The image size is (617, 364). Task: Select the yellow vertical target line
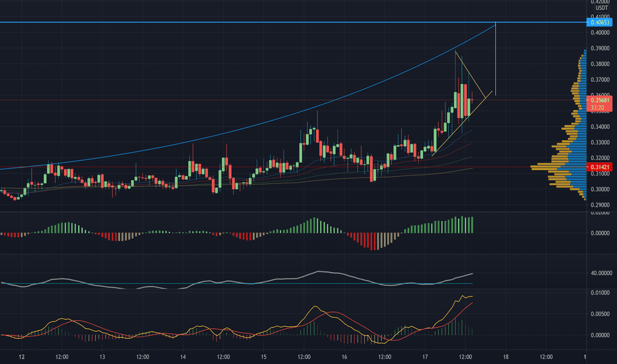tap(495, 59)
